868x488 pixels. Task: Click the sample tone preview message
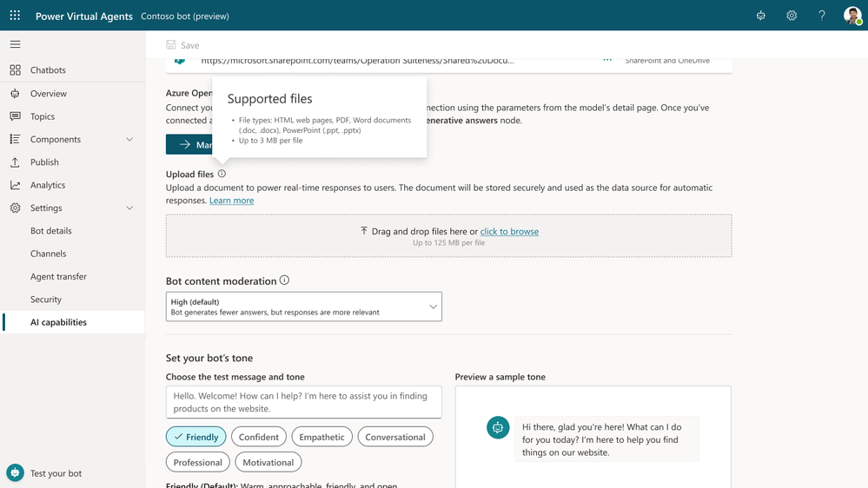[606, 439]
